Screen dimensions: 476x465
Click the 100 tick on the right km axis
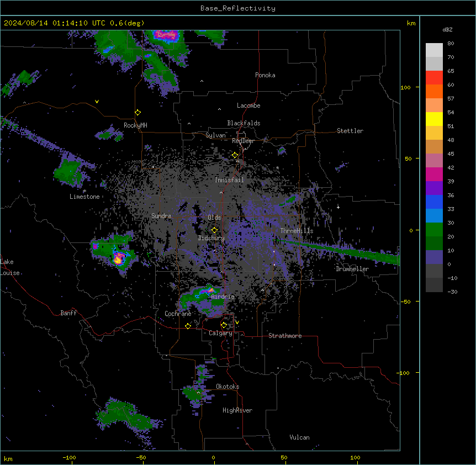click(405, 87)
